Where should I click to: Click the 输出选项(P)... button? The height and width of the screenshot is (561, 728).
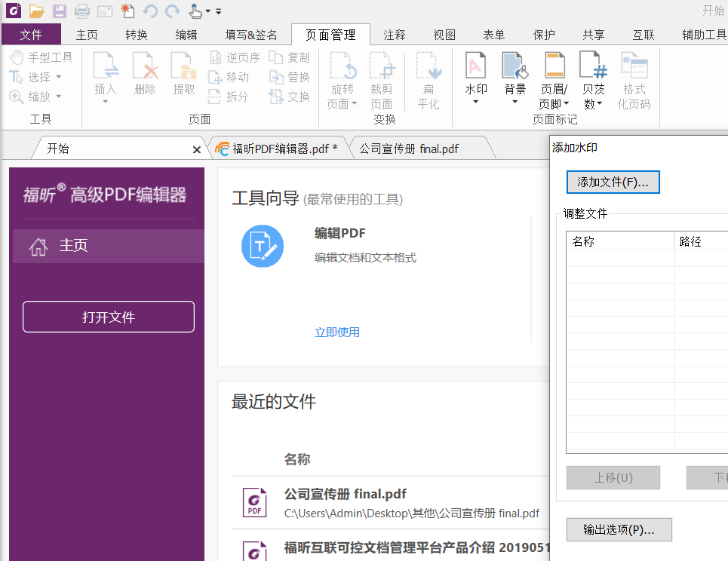click(x=619, y=529)
